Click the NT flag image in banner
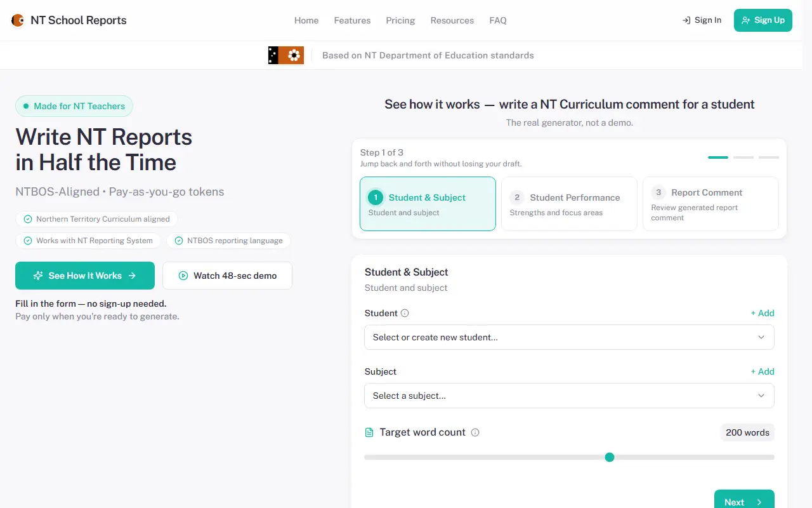812x508 pixels. [286, 55]
